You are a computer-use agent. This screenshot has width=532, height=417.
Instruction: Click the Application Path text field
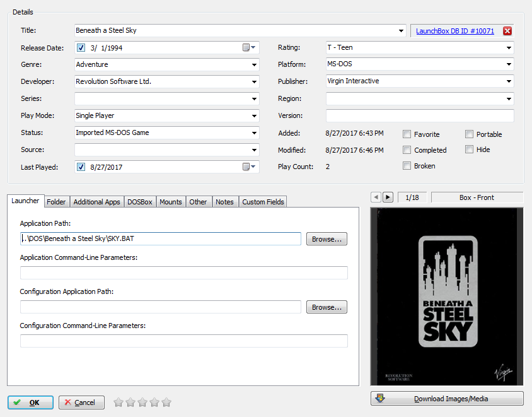(161, 238)
